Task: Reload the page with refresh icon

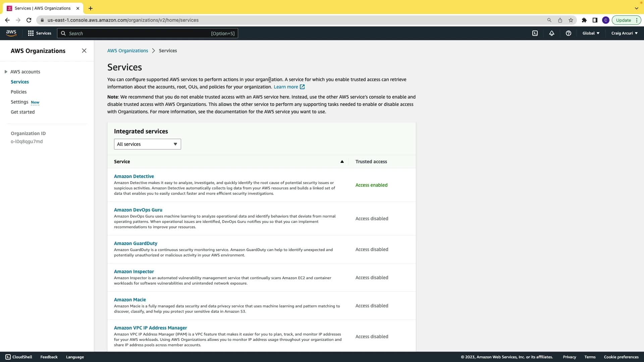Action: (x=29, y=20)
